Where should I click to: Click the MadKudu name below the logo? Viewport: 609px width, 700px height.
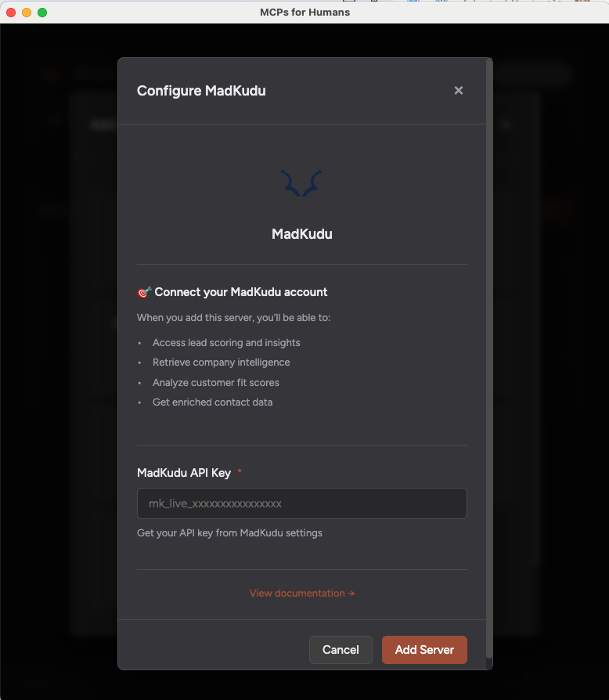click(301, 234)
